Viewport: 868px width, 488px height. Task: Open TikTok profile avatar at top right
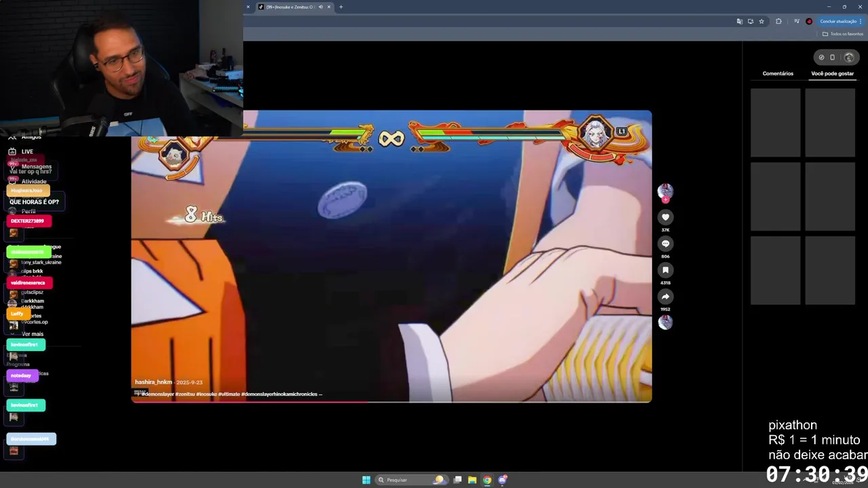[x=848, y=57]
